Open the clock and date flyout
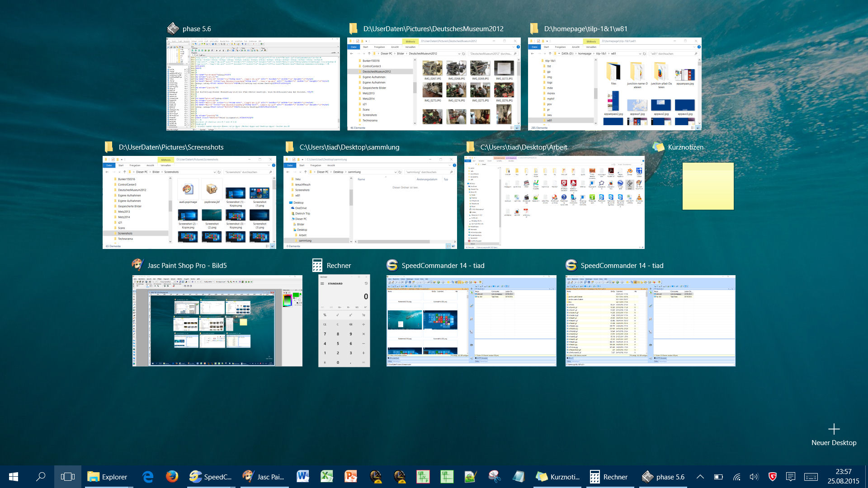 (x=843, y=477)
